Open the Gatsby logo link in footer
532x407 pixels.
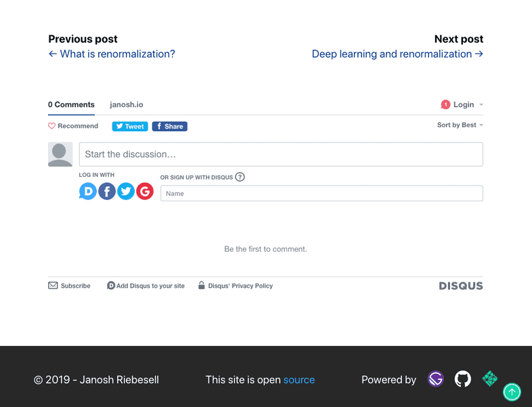pyautogui.click(x=436, y=379)
